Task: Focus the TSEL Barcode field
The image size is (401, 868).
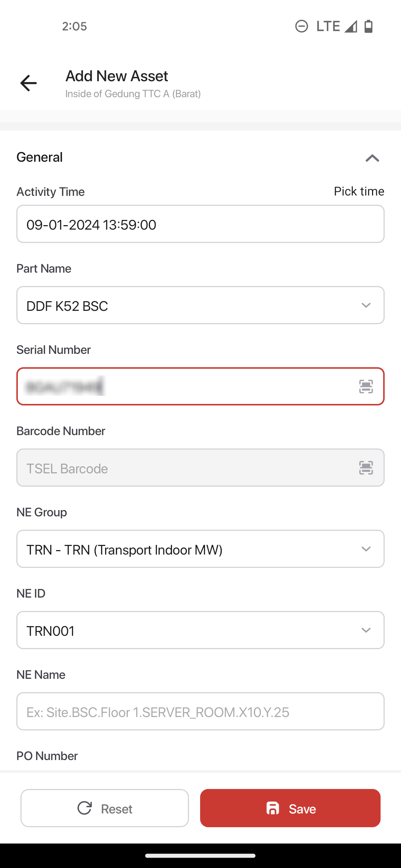Action: [x=200, y=468]
